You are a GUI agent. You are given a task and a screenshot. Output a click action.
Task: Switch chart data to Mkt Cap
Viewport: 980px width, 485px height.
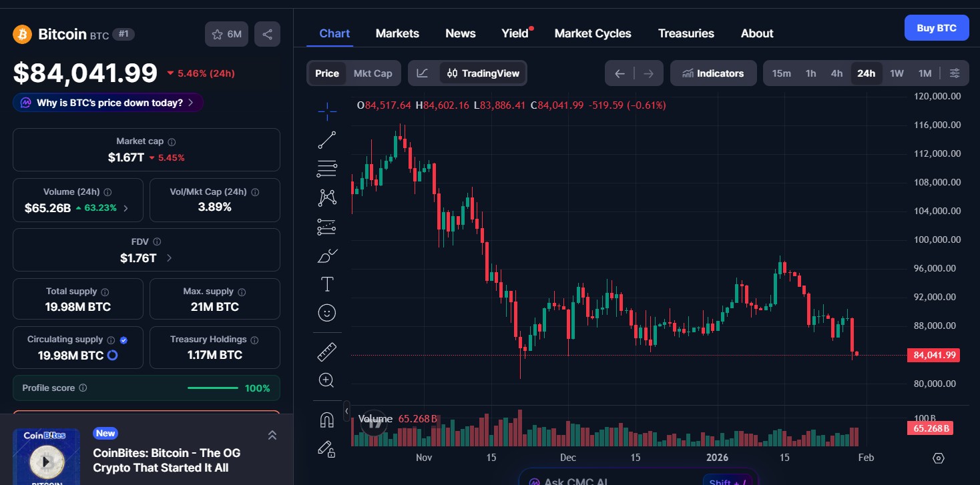pyautogui.click(x=373, y=73)
